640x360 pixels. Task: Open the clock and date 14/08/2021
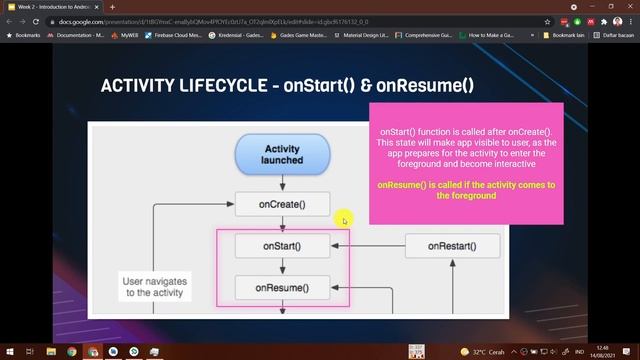coord(602,352)
